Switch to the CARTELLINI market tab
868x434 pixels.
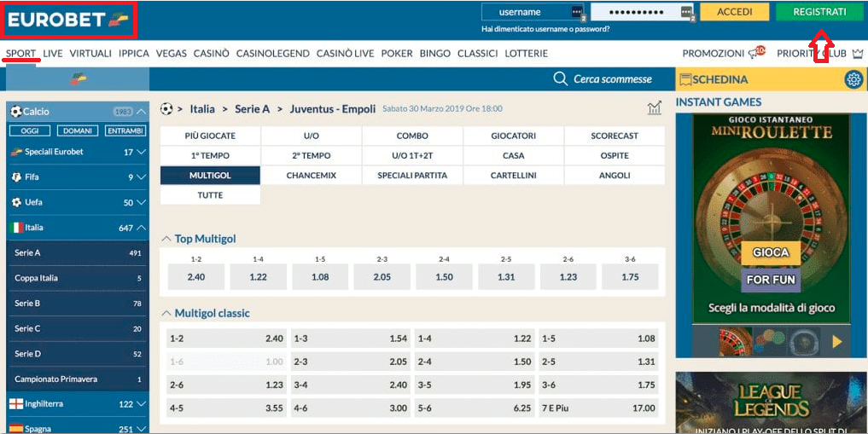513,176
